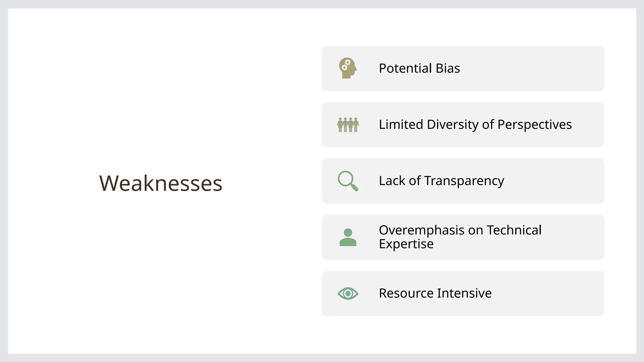Select the Lack of Transparency text
644x362 pixels.
coord(441,181)
